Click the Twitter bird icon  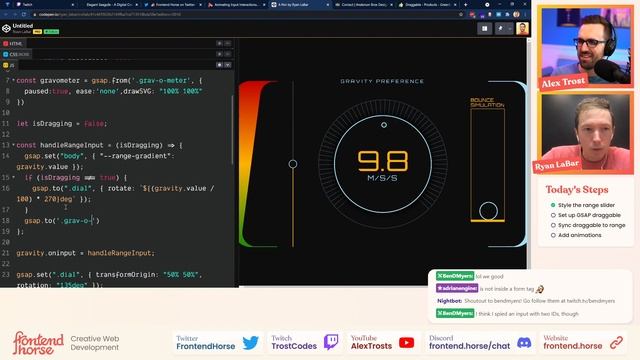251,342
